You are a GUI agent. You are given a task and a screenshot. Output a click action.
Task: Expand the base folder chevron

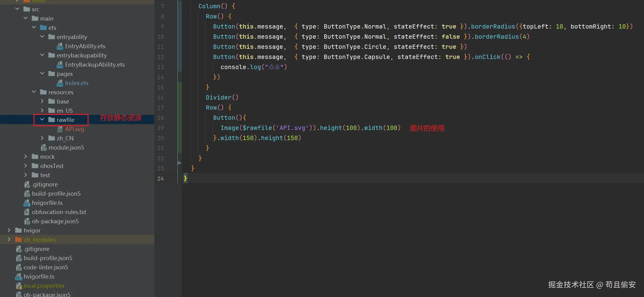42,101
